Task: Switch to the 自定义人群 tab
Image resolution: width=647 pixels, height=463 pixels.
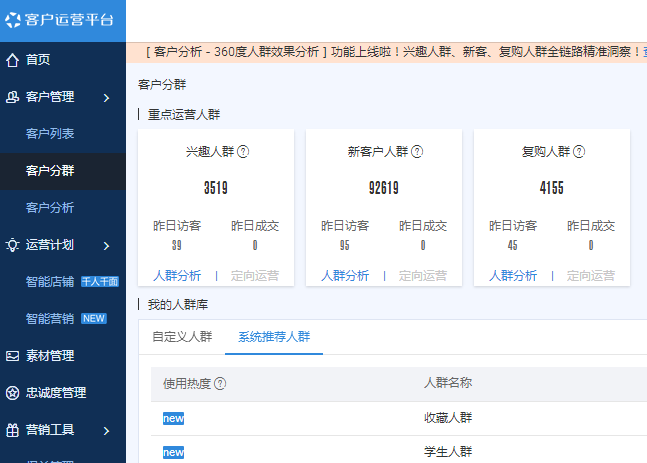Action: click(182, 337)
